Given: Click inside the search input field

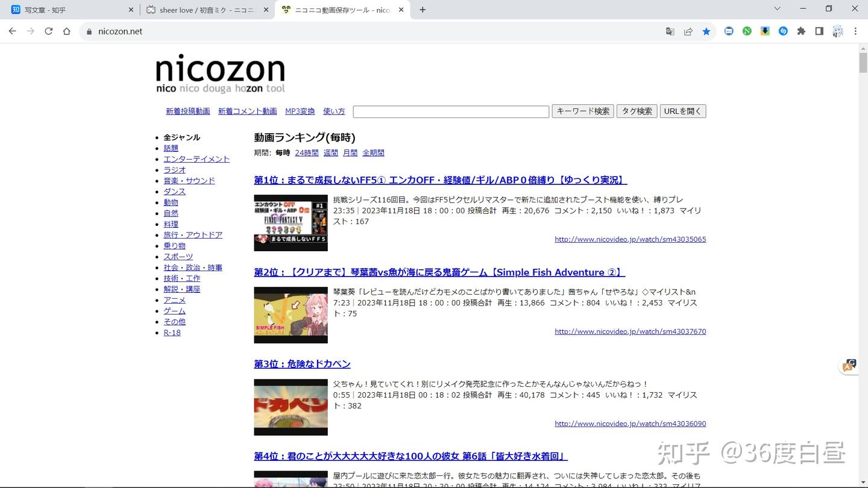Looking at the screenshot, I should pos(450,111).
